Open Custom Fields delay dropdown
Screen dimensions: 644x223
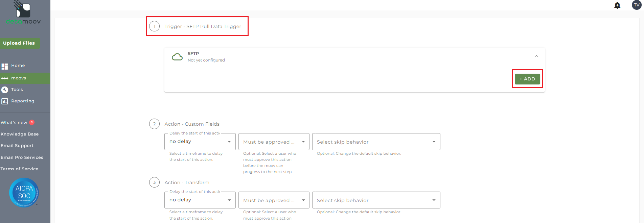tap(200, 142)
